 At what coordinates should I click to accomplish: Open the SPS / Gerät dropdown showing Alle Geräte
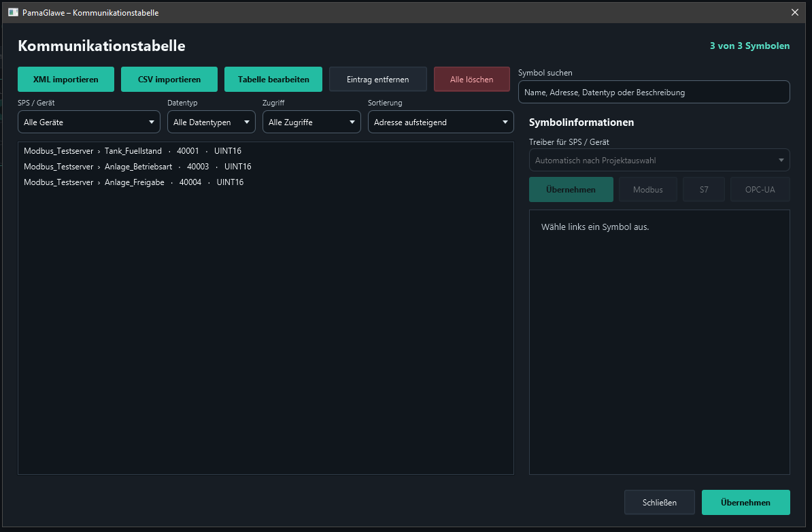(89, 122)
